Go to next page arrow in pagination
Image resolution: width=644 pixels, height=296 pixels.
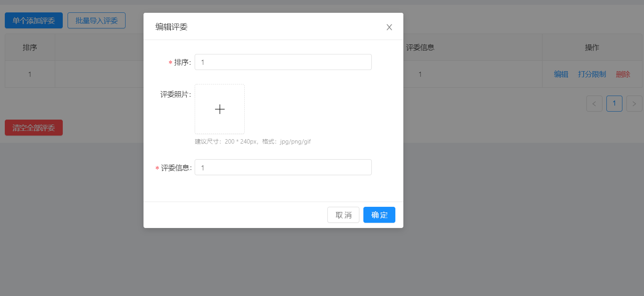pyautogui.click(x=634, y=104)
